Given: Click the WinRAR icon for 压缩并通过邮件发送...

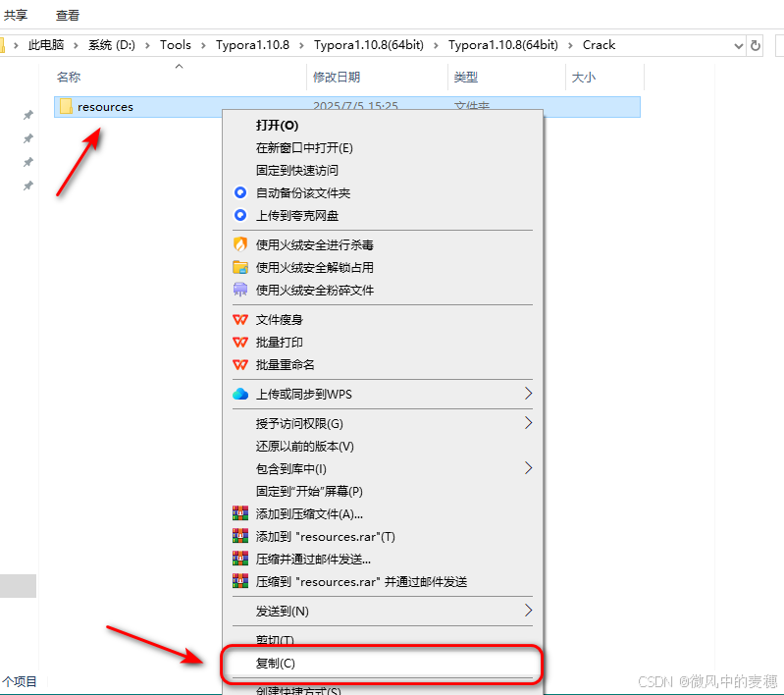Looking at the screenshot, I should tap(240, 559).
